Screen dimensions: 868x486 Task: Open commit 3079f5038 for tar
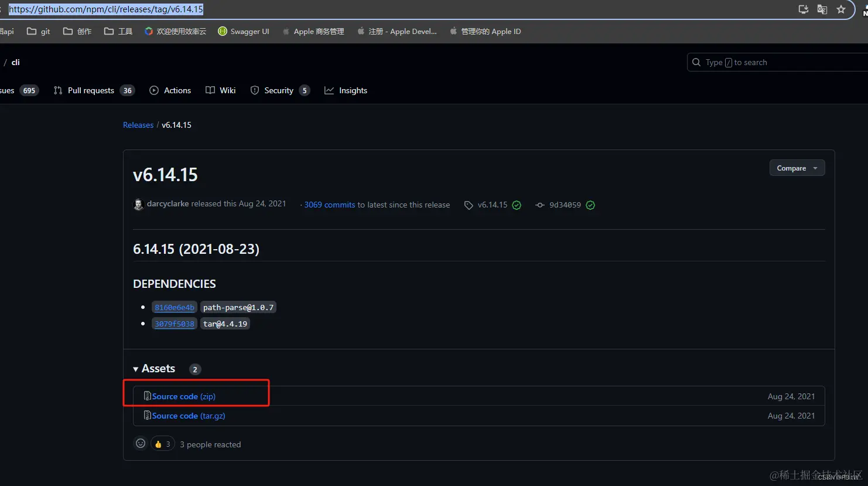coord(175,324)
